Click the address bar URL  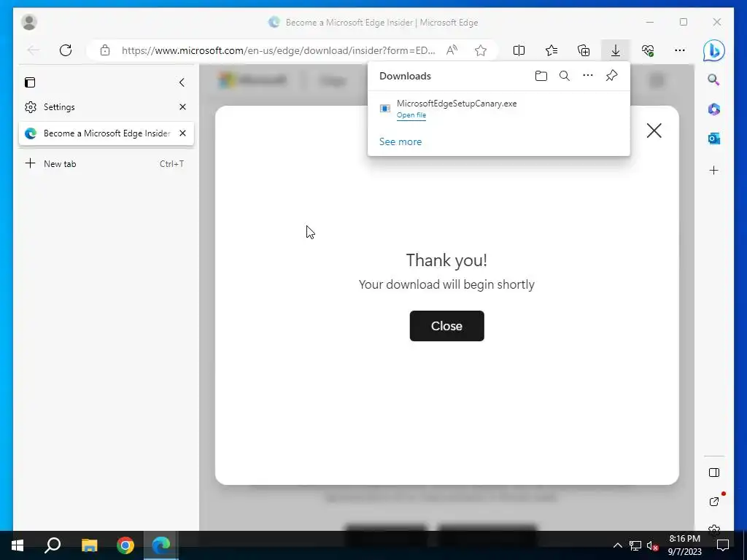(278, 50)
